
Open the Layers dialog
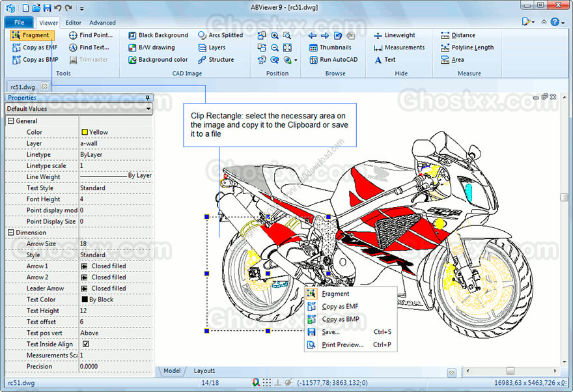coord(212,48)
